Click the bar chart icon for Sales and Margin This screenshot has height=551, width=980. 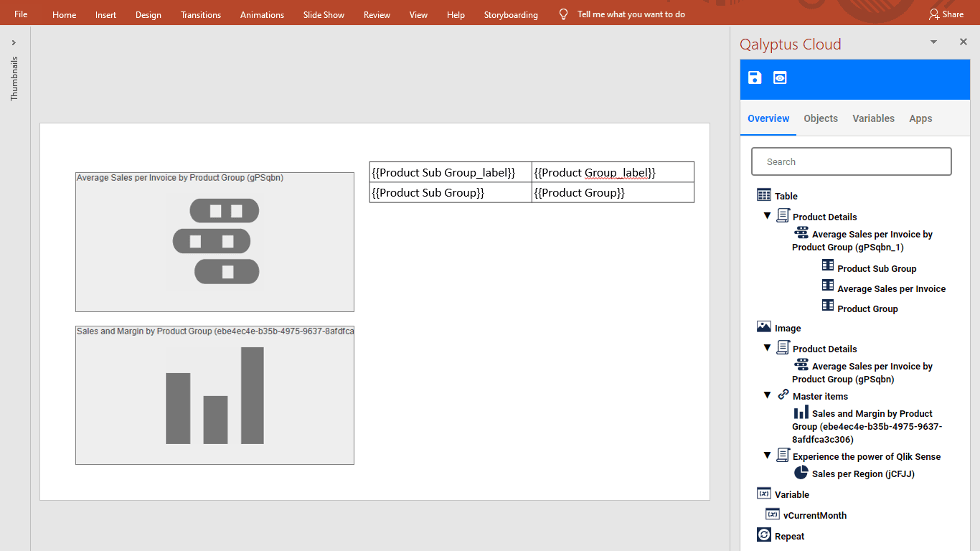[800, 412]
